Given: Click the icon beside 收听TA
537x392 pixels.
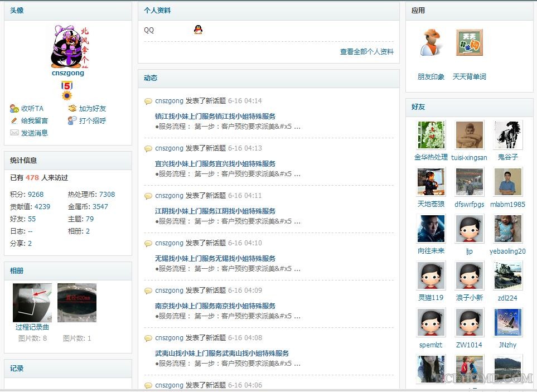Looking at the screenshot, I should click(14, 109).
